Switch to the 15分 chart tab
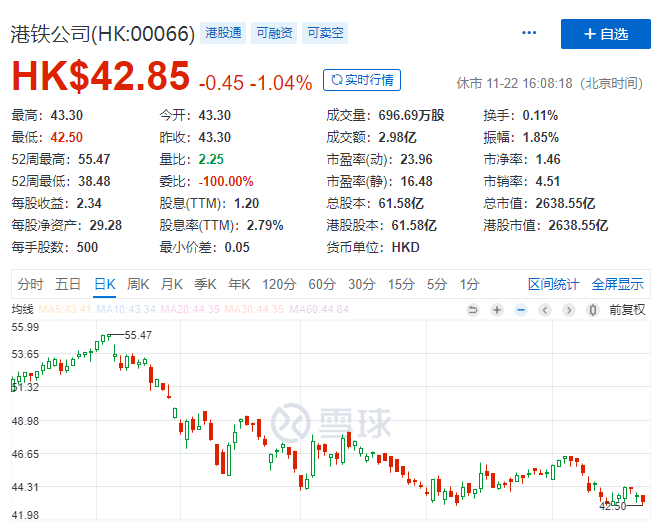 [401, 284]
